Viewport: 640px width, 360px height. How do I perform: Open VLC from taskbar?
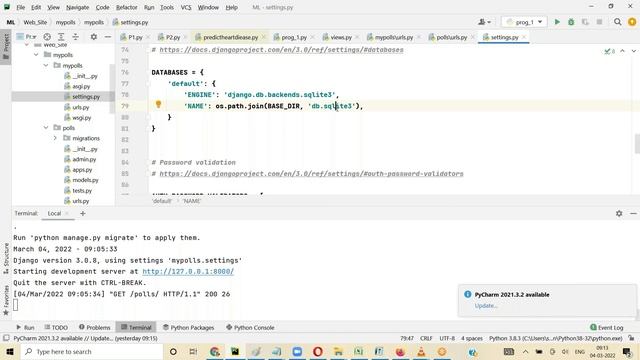421,351
